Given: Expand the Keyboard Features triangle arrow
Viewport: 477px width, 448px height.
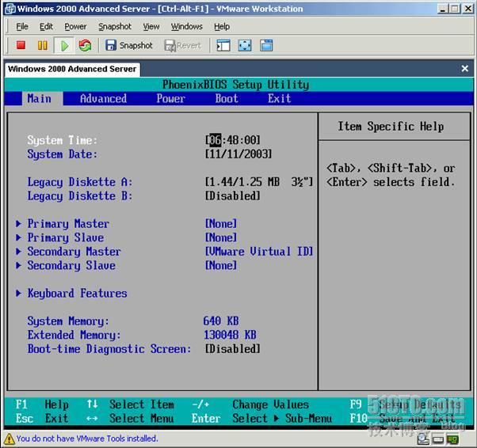Looking at the screenshot, I should (18, 294).
